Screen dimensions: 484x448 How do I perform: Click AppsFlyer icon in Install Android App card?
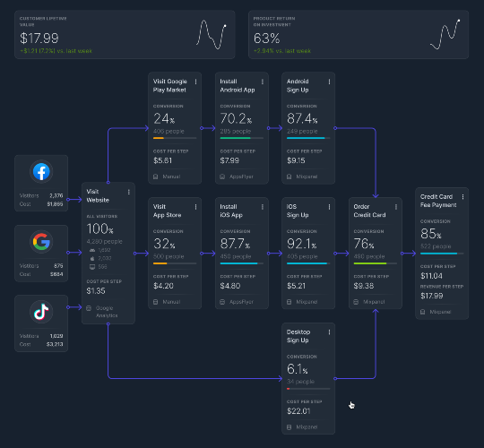(x=222, y=177)
